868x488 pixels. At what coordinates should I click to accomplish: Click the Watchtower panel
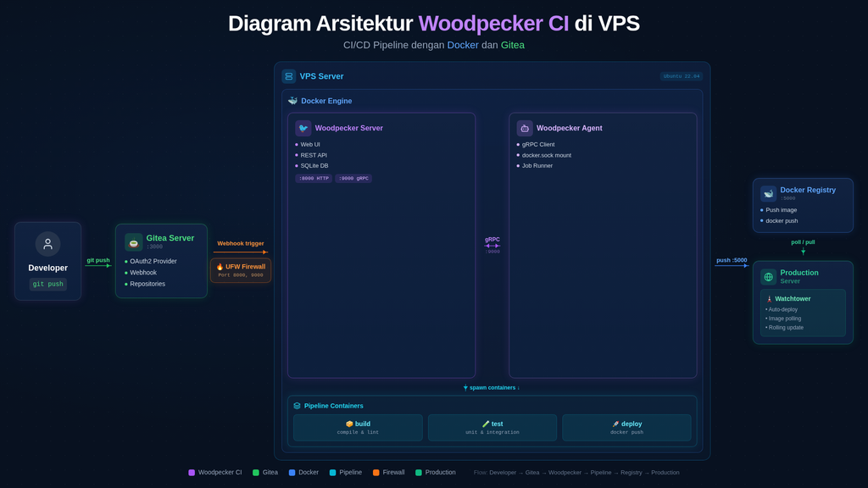point(803,313)
